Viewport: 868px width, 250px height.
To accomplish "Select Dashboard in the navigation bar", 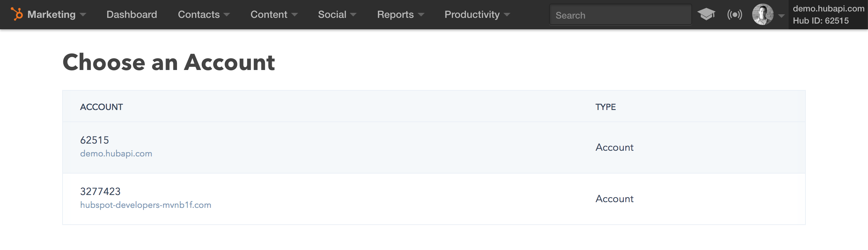I will tap(132, 14).
